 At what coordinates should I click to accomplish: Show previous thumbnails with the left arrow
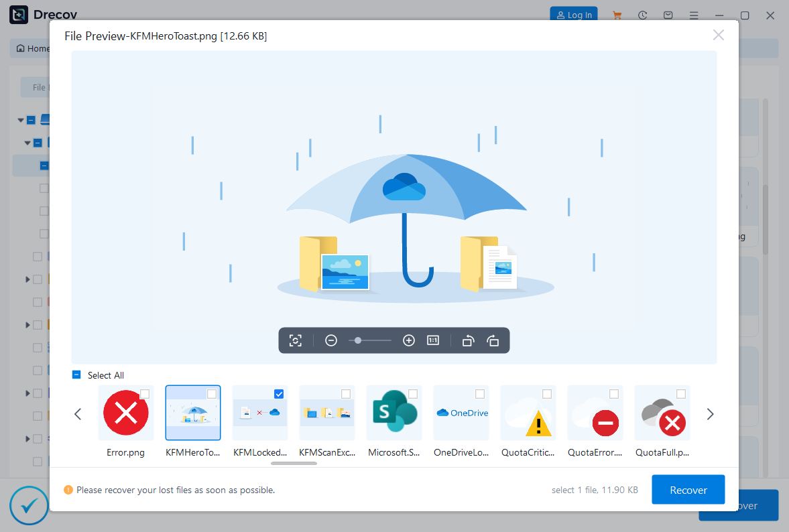78,414
